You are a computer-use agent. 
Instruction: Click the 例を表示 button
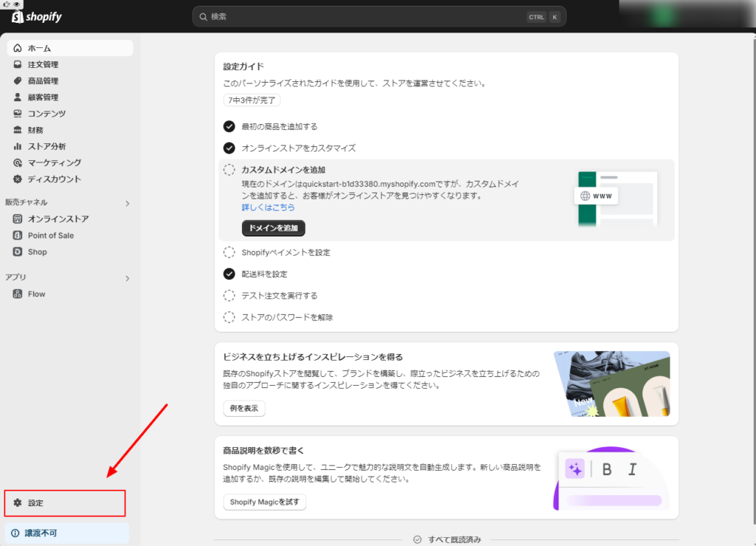tap(244, 408)
